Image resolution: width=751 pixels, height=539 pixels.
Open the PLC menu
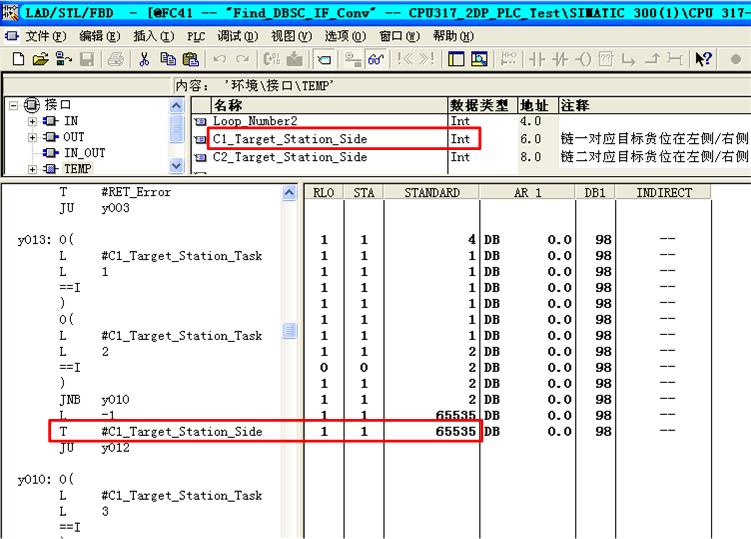point(196,36)
